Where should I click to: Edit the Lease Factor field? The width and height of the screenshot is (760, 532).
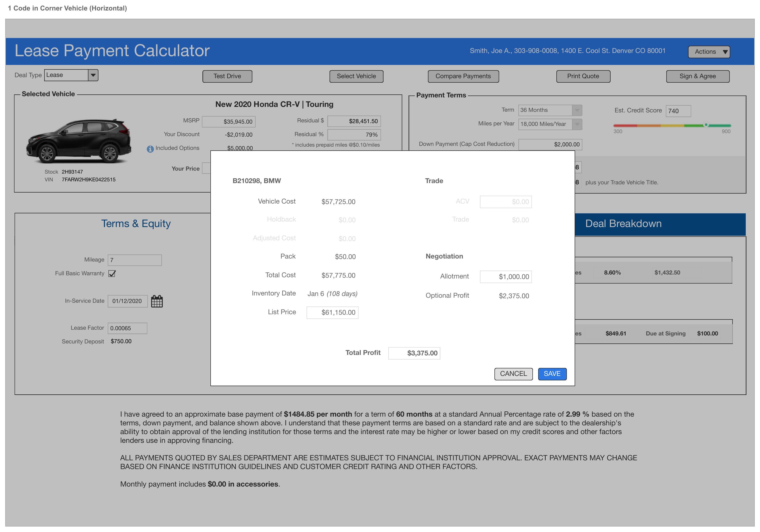click(x=127, y=328)
